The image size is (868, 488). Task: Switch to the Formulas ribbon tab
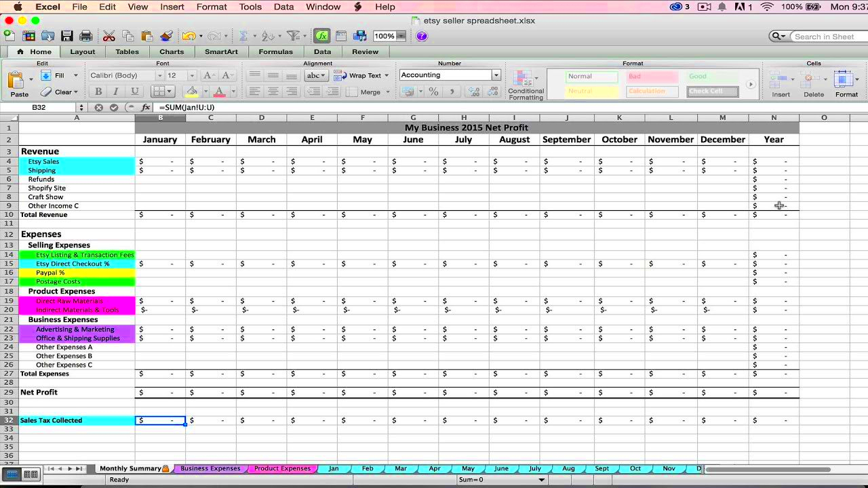276,52
